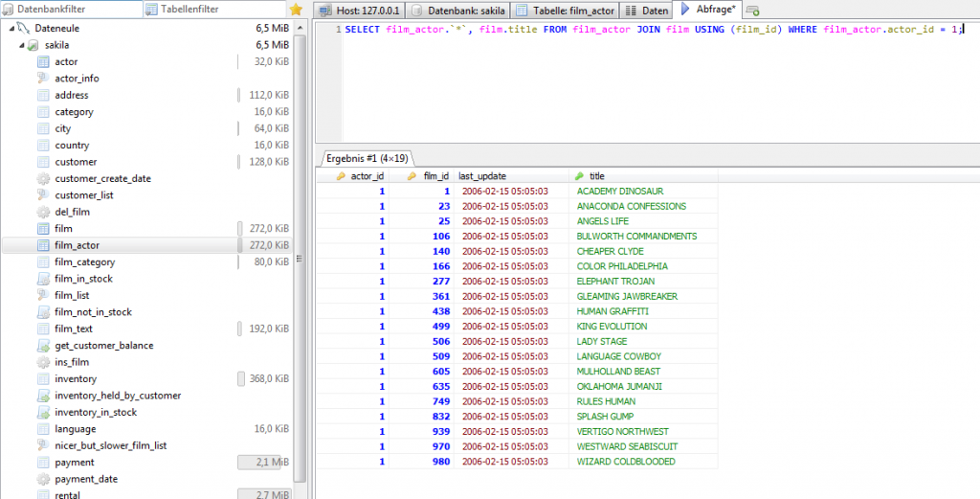The height and width of the screenshot is (499, 980).
Task: Click the customer_list view icon
Action: tap(42, 195)
